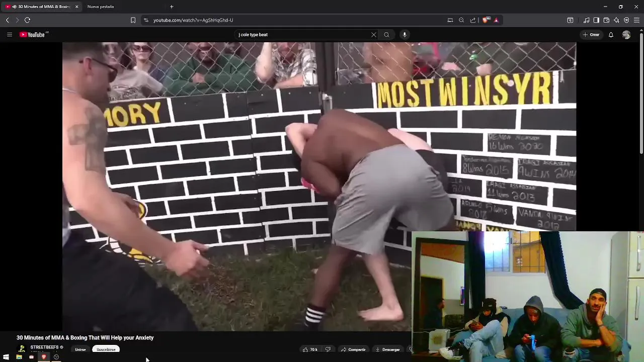Open File Explorer from the taskbar

[x=19, y=357]
